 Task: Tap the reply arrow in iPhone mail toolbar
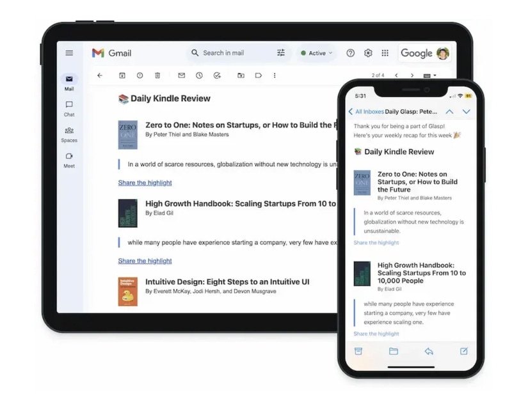(x=429, y=351)
